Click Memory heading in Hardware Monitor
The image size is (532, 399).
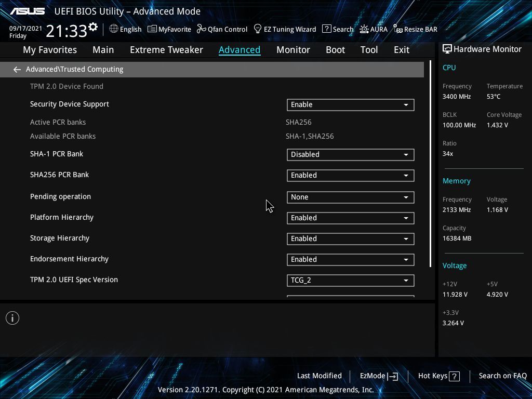coord(456,181)
